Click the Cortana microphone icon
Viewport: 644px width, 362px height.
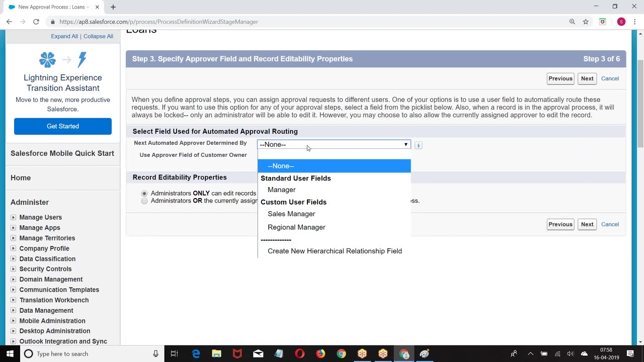pos(156,353)
